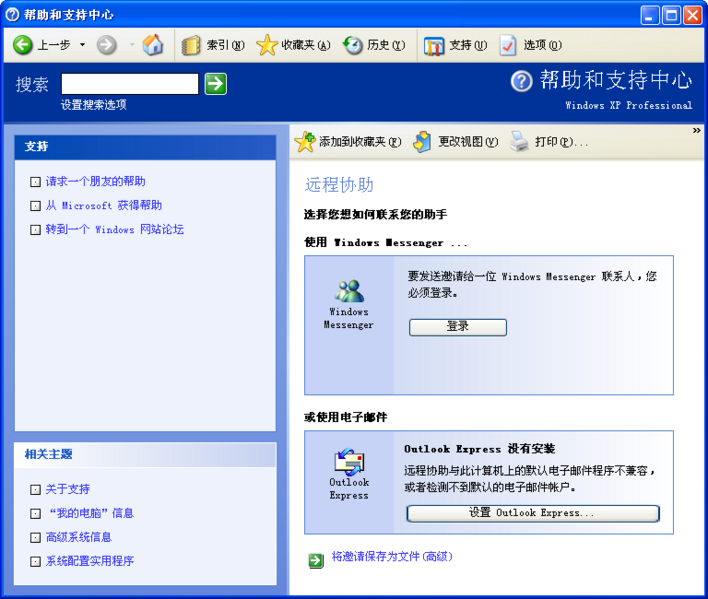Open the back history dropdown arrow
The width and height of the screenshot is (708, 599).
[x=82, y=45]
